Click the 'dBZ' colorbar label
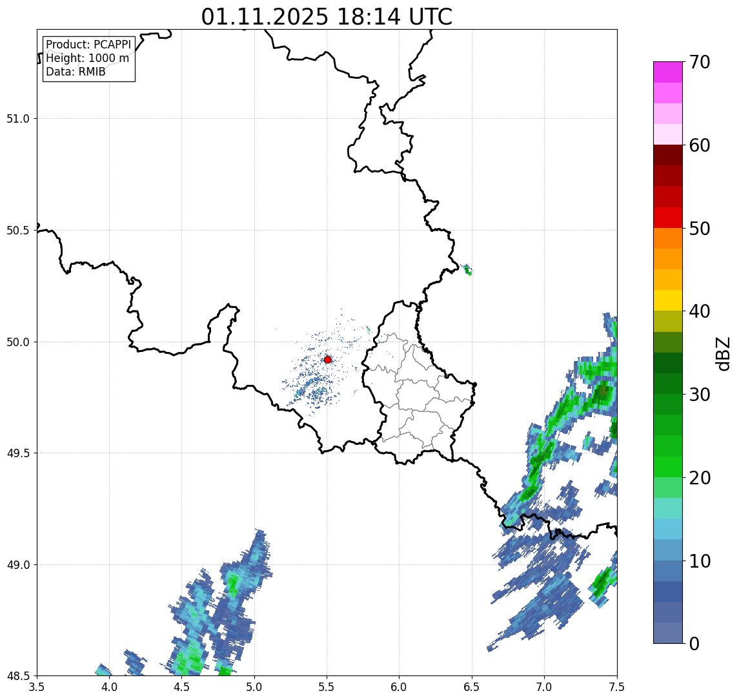The width and height of the screenshot is (739, 700). [x=722, y=353]
